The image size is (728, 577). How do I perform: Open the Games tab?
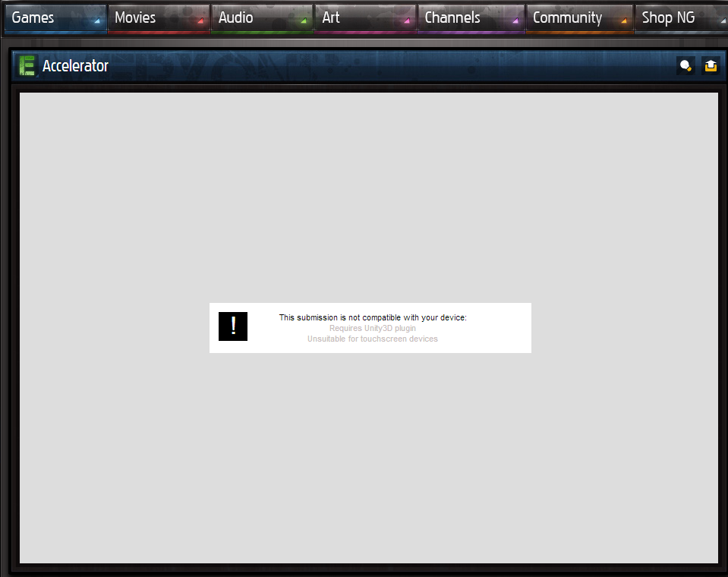pyautogui.click(x=33, y=17)
